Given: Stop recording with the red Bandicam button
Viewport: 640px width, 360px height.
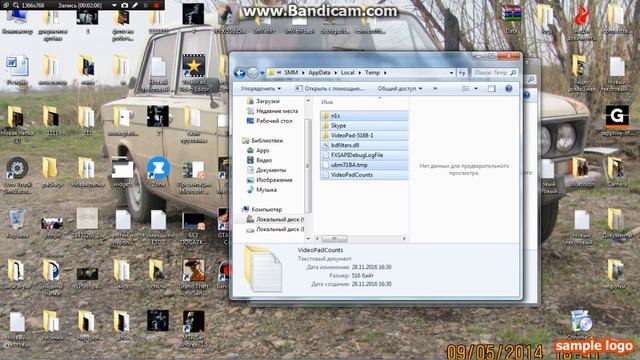Looking at the screenshot, I should [x=156, y=5].
